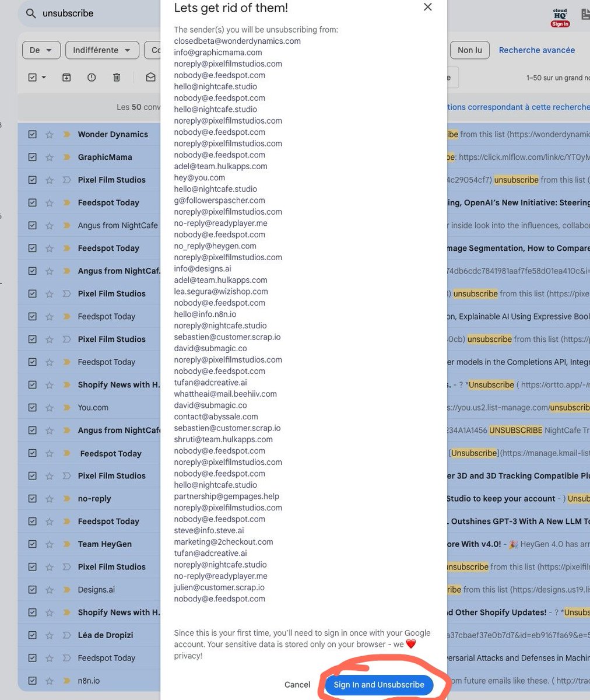Click the search magnifier icon
The width and height of the screenshot is (590, 700).
click(30, 13)
